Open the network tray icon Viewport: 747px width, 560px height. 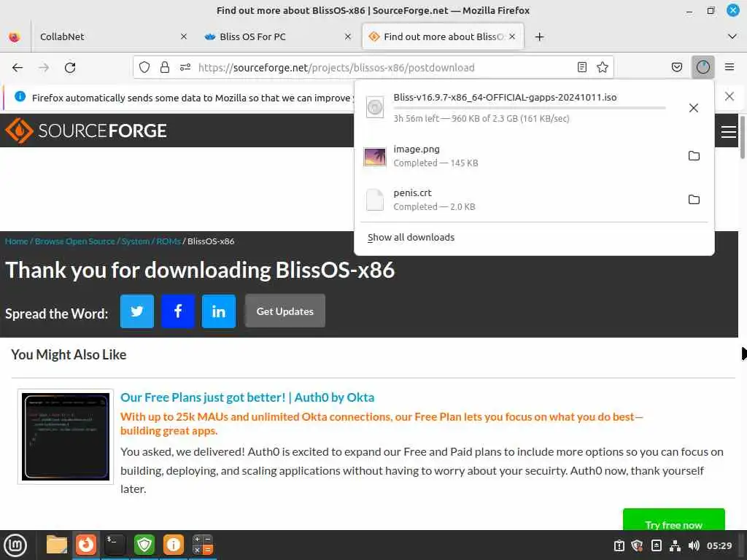(675, 545)
